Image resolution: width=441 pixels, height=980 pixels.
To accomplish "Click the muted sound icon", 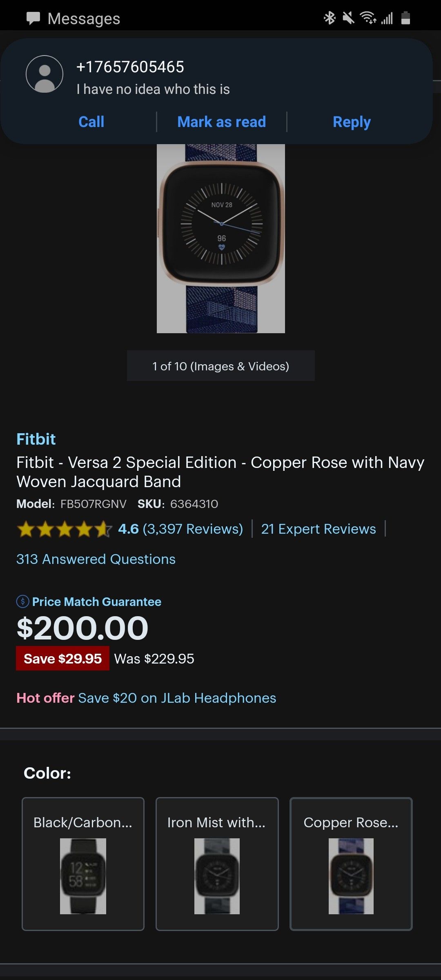I will (x=348, y=18).
